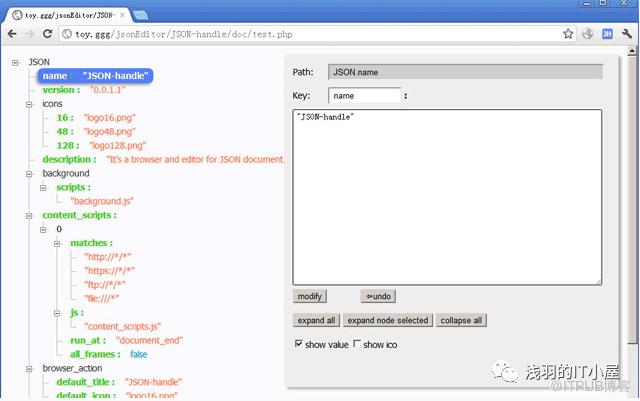The width and height of the screenshot is (640, 401).
Task: Enable the show ico checkbox
Action: (358, 344)
